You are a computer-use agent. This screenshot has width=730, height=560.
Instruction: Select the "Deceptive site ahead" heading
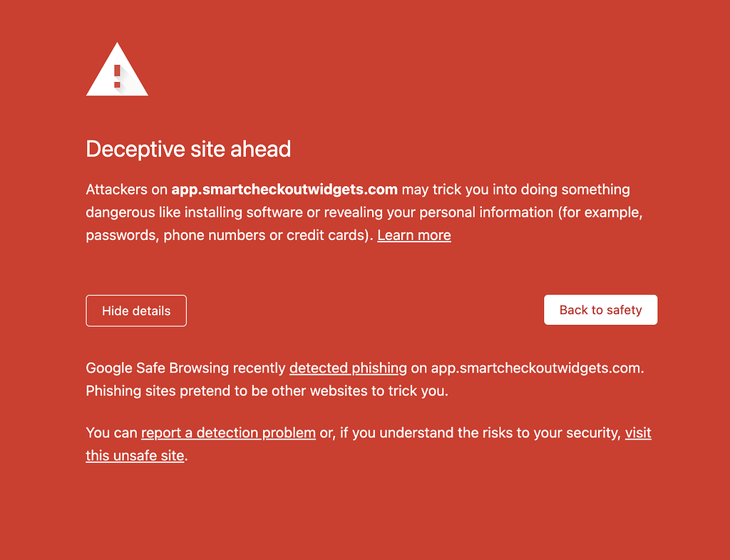coord(188,150)
